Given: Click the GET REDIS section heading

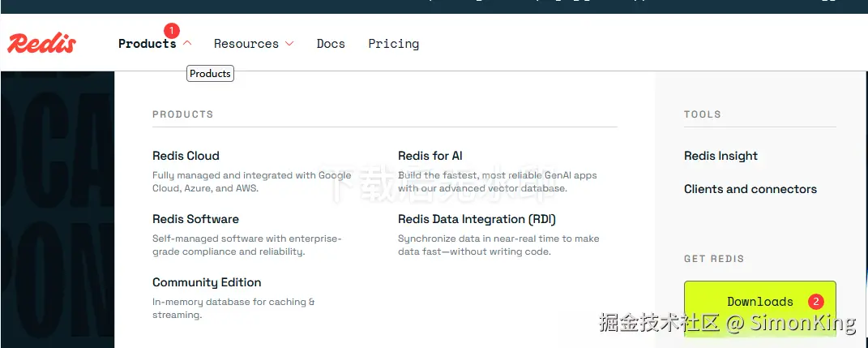Looking at the screenshot, I should coord(713,259).
